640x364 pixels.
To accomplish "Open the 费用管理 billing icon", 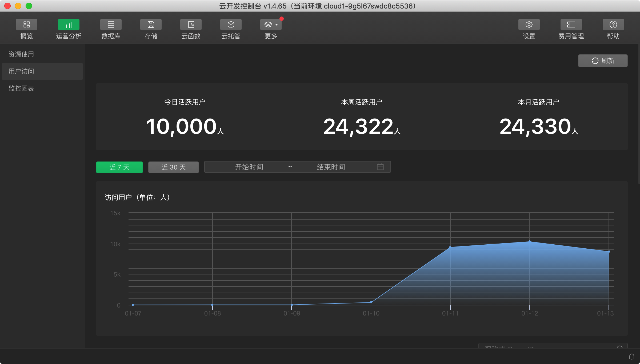I will [x=571, y=25].
